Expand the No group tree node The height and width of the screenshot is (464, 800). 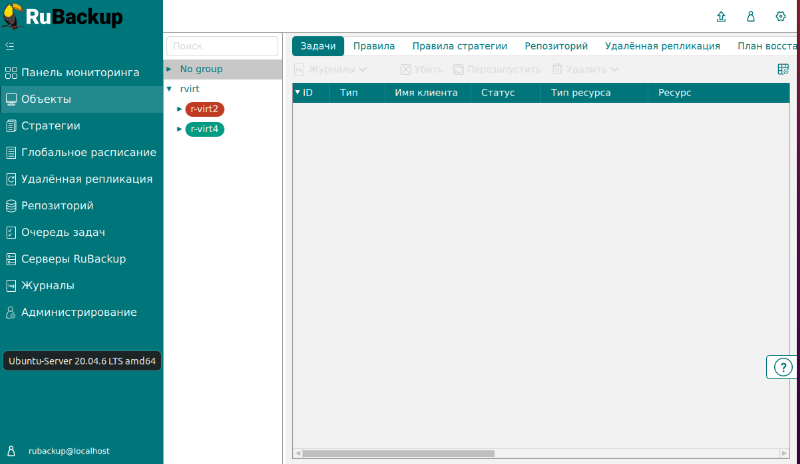click(x=169, y=69)
